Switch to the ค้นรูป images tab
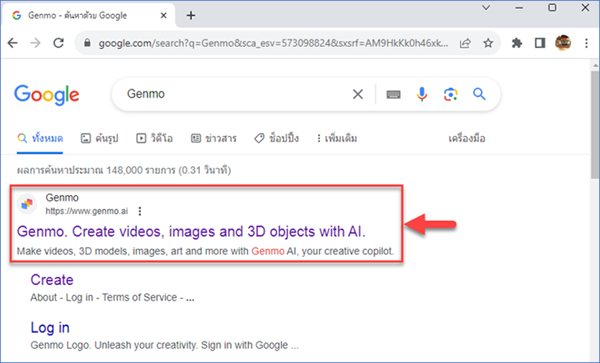The image size is (600, 363). [99, 138]
